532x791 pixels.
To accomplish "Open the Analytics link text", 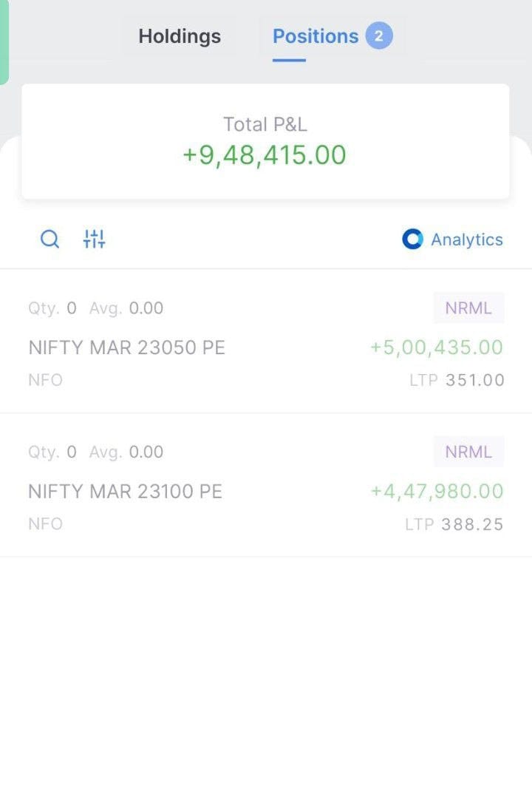I will pyautogui.click(x=467, y=240).
